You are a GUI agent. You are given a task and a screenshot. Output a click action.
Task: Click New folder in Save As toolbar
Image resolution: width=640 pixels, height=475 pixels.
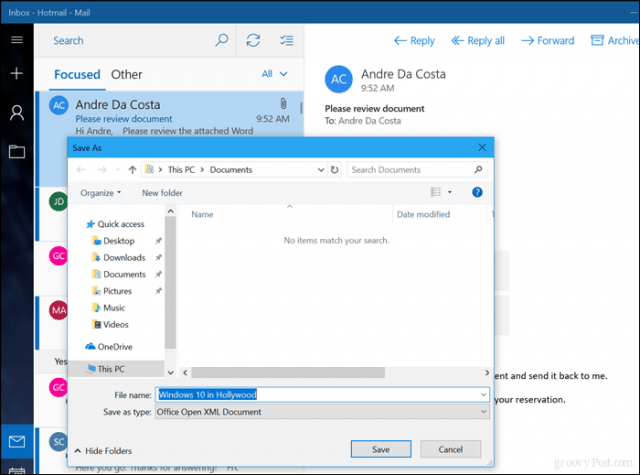[x=162, y=193]
